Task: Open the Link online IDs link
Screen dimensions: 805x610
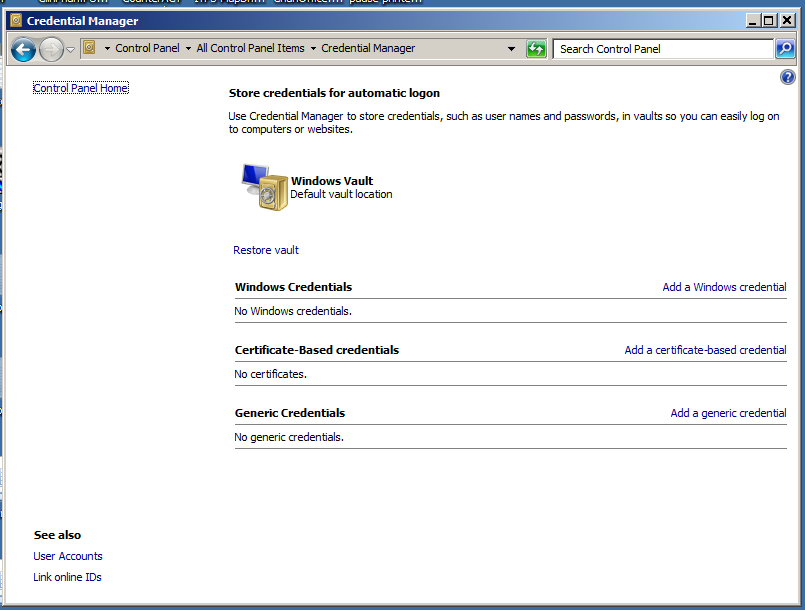Action: 67,577
